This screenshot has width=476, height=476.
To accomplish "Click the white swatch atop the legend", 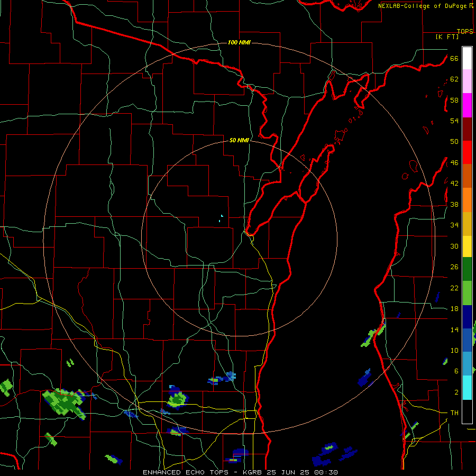I will [467, 58].
